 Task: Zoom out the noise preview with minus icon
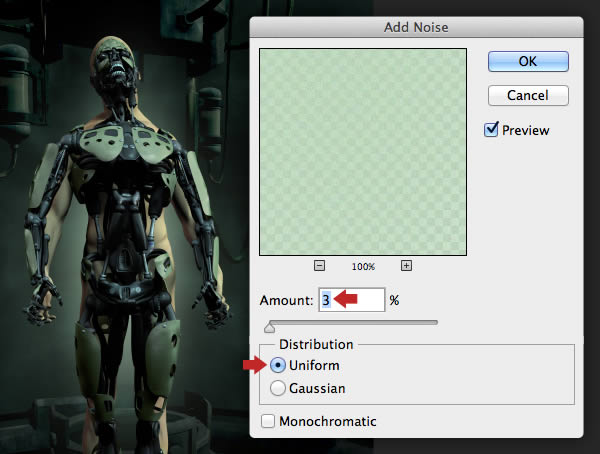tap(320, 266)
